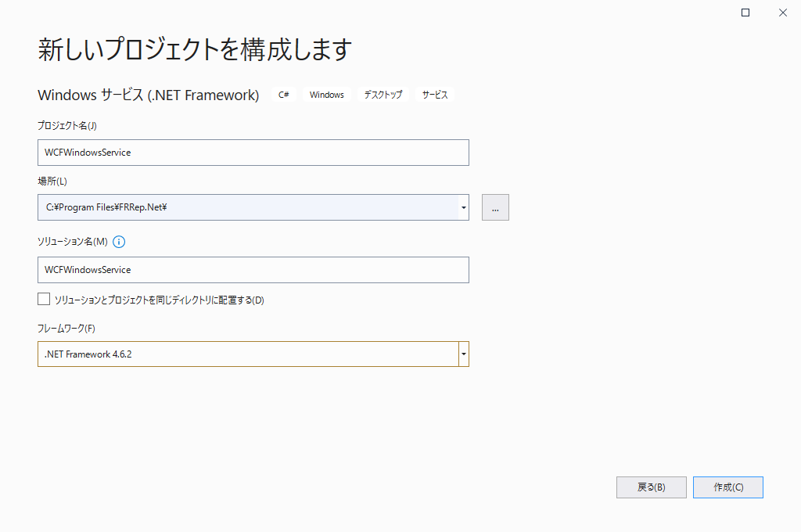Click into the プロジェクト名 text field
The image size is (801, 532).
coord(253,153)
